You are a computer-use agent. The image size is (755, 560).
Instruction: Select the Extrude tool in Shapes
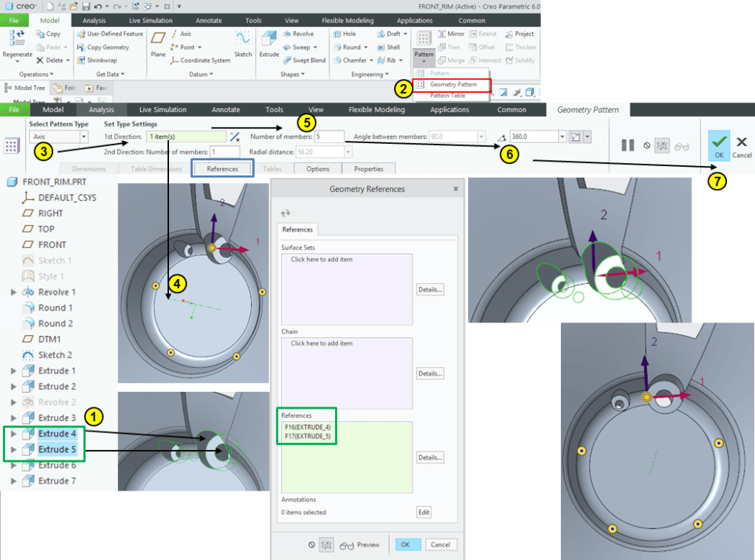(x=269, y=43)
